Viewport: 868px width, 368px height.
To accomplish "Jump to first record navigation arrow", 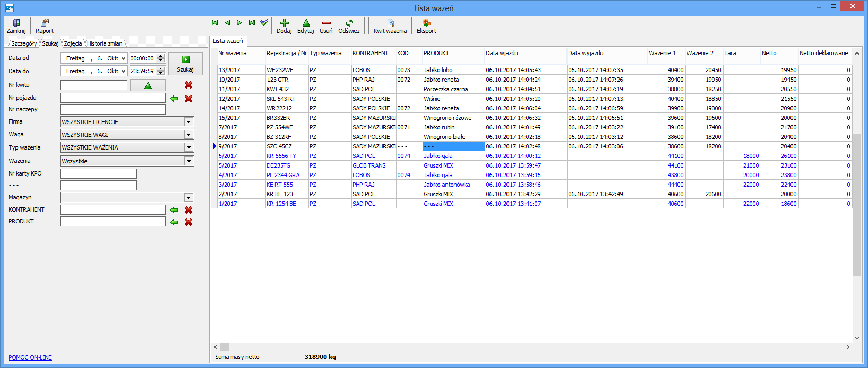I will (x=215, y=23).
